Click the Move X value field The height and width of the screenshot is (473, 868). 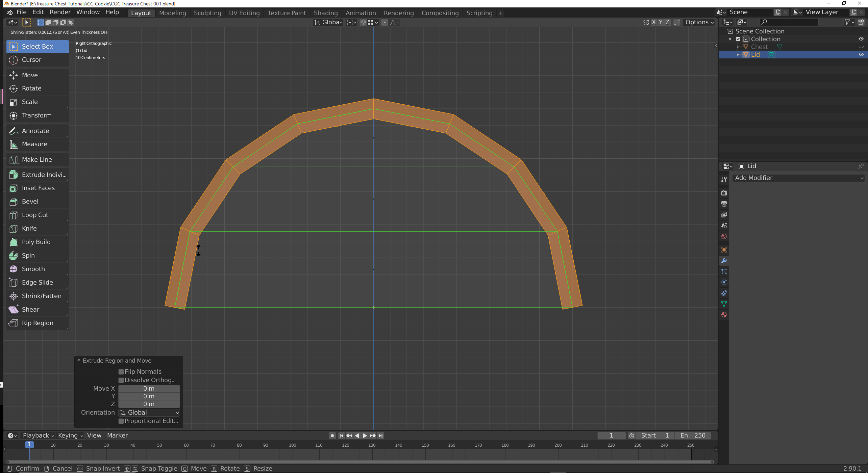149,389
